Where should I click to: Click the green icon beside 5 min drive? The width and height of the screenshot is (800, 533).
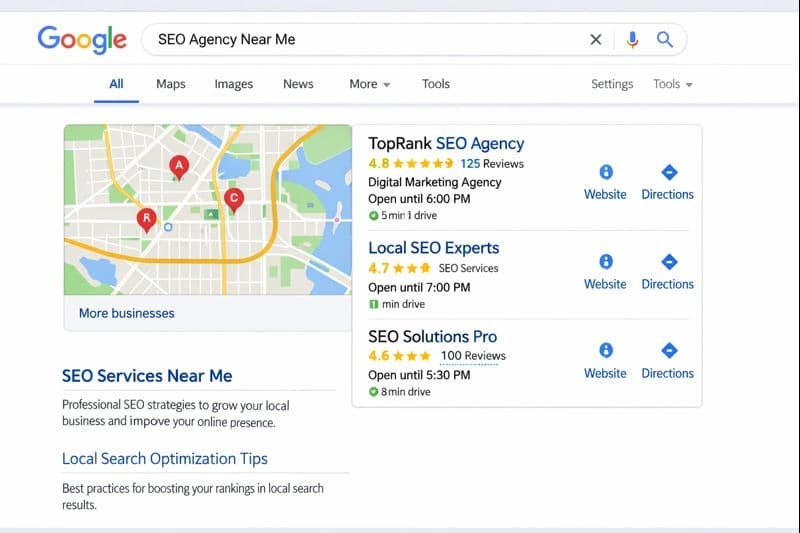(373, 216)
